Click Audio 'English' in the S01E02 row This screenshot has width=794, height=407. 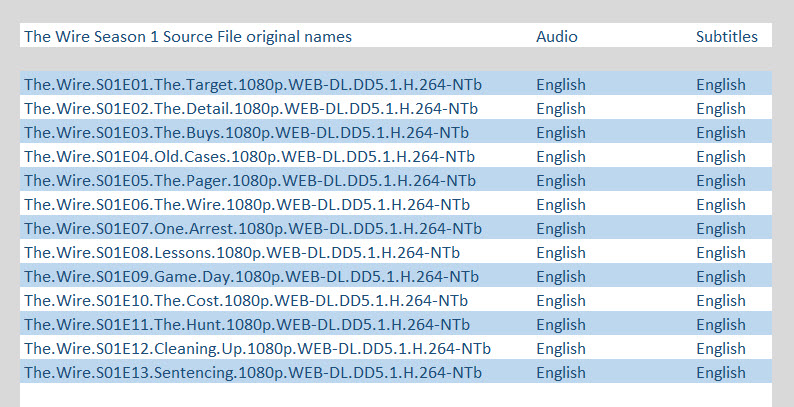click(561, 109)
